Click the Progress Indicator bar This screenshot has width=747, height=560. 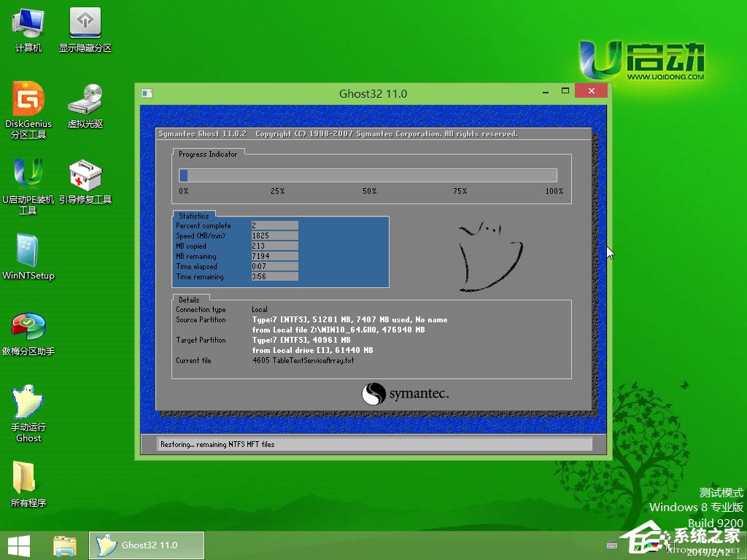point(368,175)
